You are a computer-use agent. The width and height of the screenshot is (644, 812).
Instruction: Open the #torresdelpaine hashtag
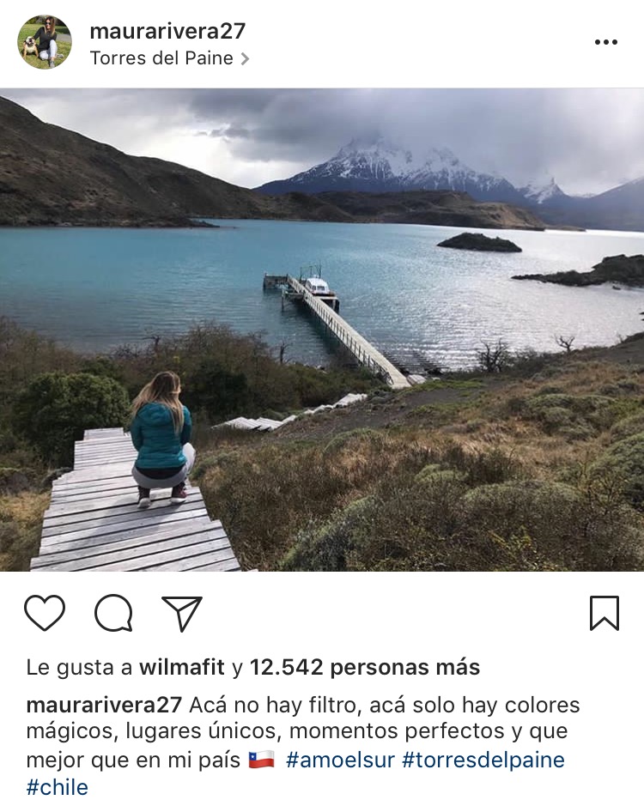(483, 760)
